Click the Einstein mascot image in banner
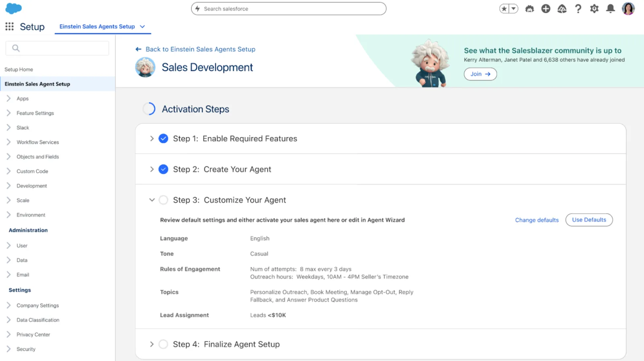644x361 pixels. (x=431, y=63)
